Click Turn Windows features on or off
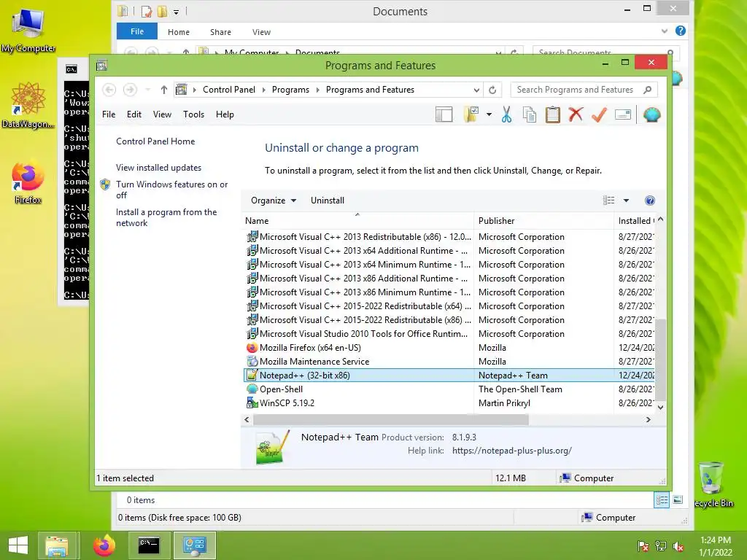This screenshot has width=747, height=560. coord(172,190)
